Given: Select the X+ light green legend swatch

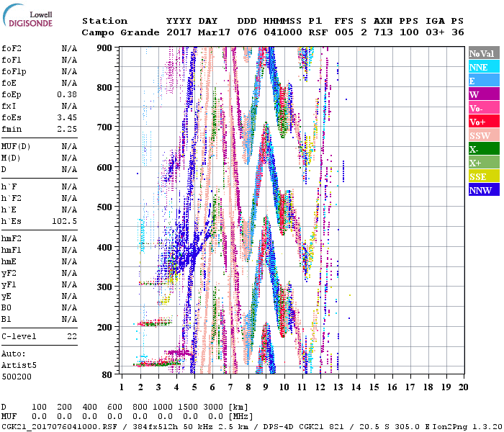Looking at the screenshot, I should 484,163.
